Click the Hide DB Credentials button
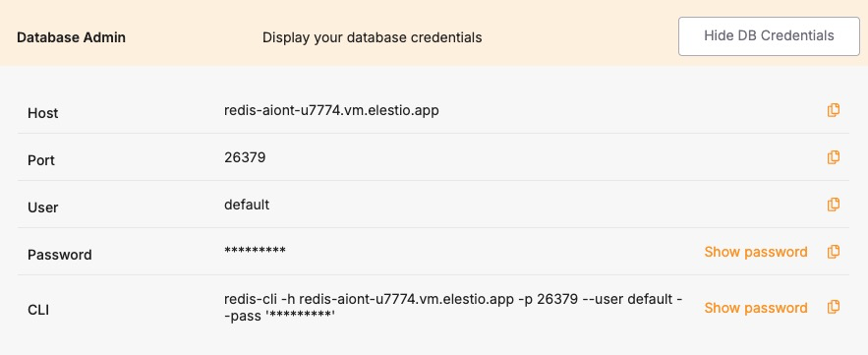The width and height of the screenshot is (868, 355). (769, 36)
